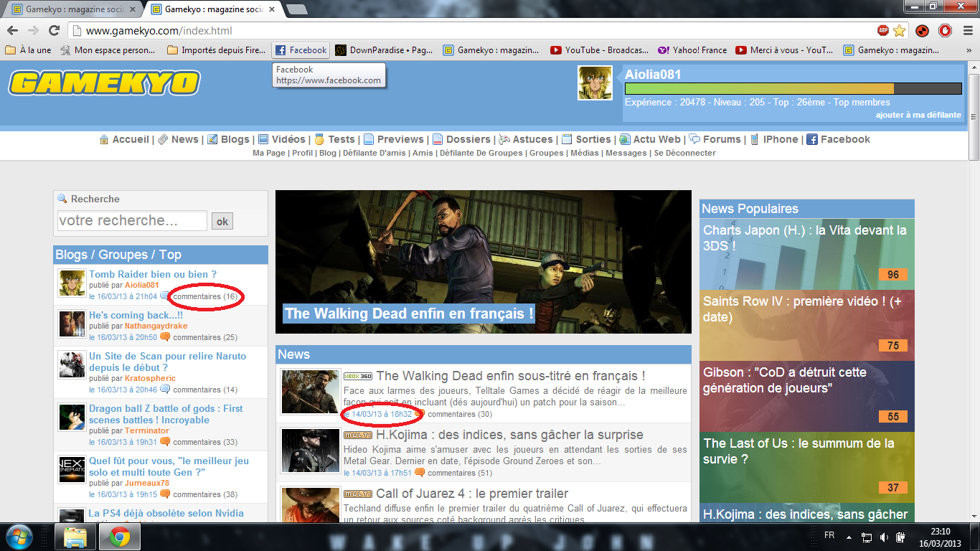Open 'Dragon ball Z battle of gods' post
Screen dimensions: 980x551
pyautogui.click(x=166, y=414)
